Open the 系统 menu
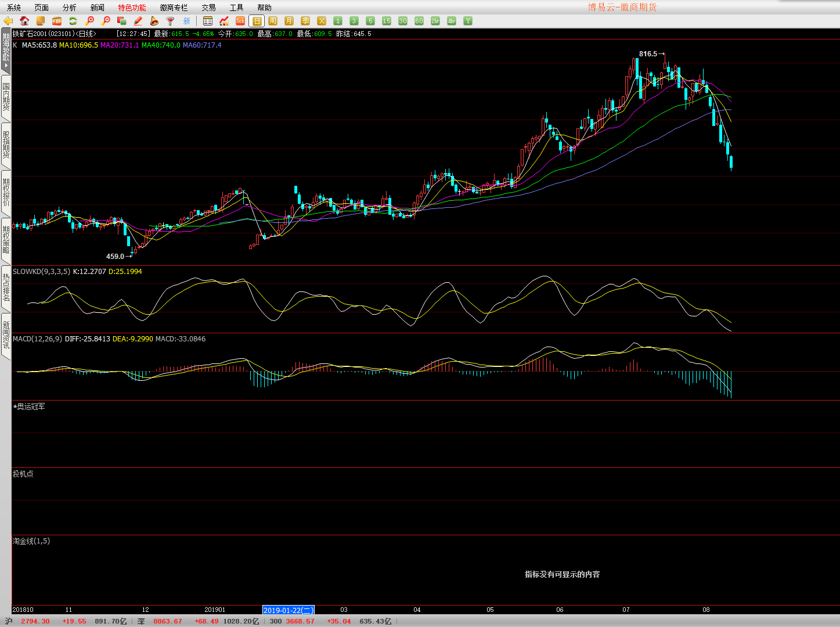 (14, 8)
